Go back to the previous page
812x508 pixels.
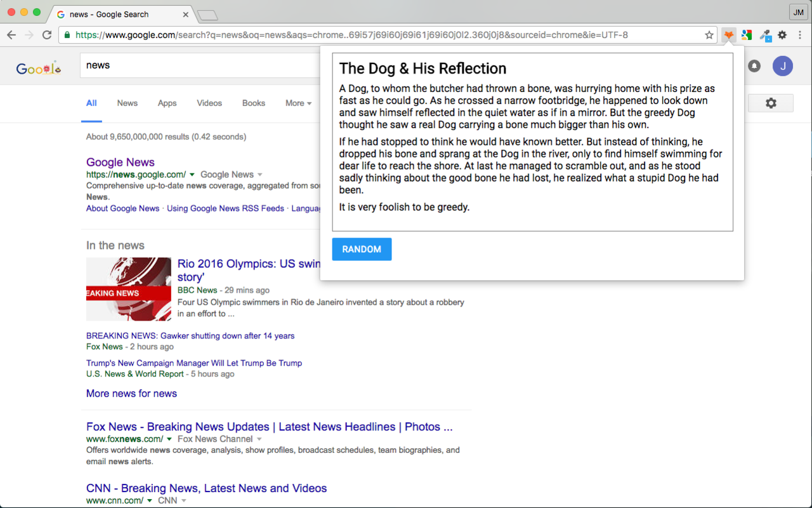coord(11,35)
